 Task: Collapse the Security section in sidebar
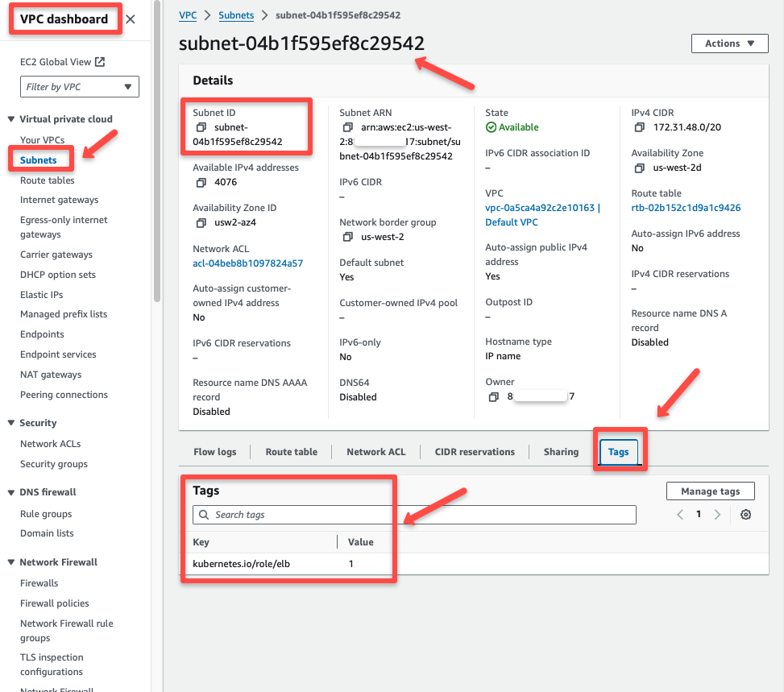pyautogui.click(x=38, y=422)
